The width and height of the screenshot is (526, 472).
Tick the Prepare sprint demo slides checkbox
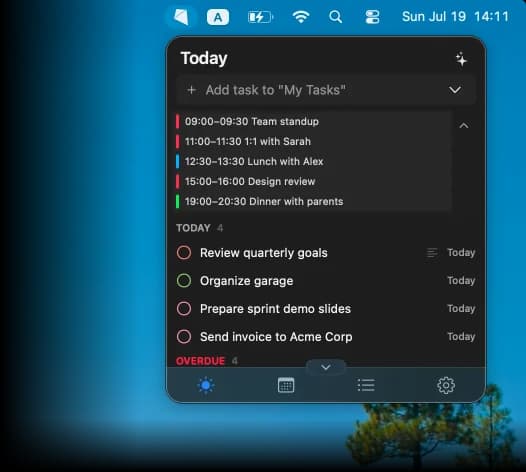pos(184,309)
